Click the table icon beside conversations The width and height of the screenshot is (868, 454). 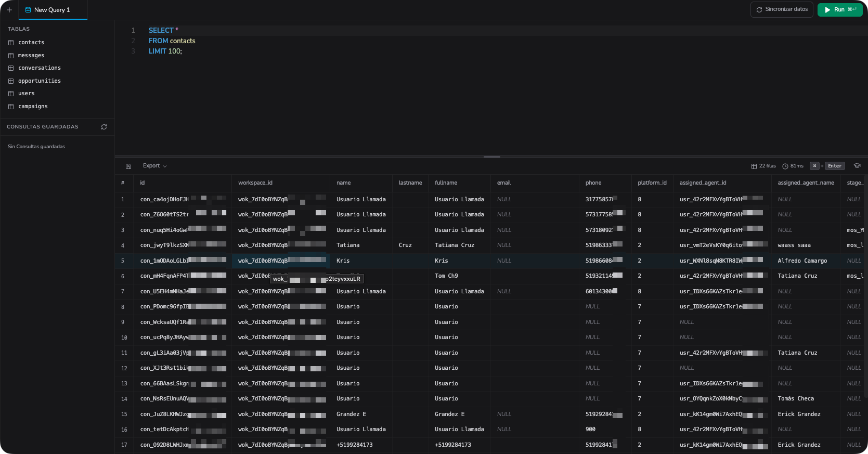[x=11, y=68]
